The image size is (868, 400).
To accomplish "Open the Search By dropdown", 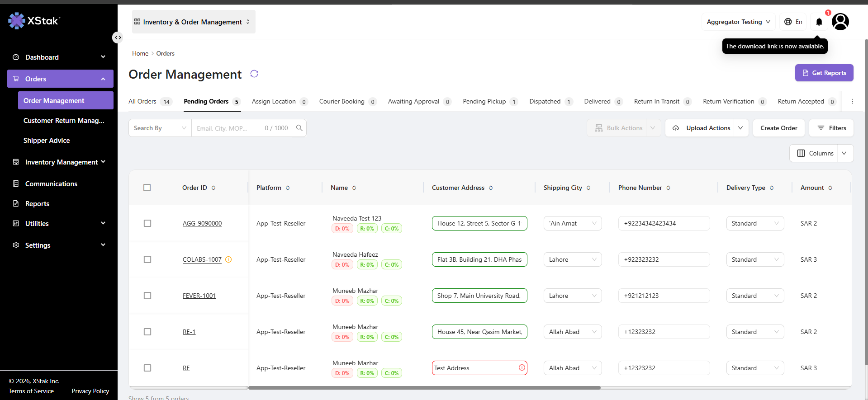I will coord(160,128).
